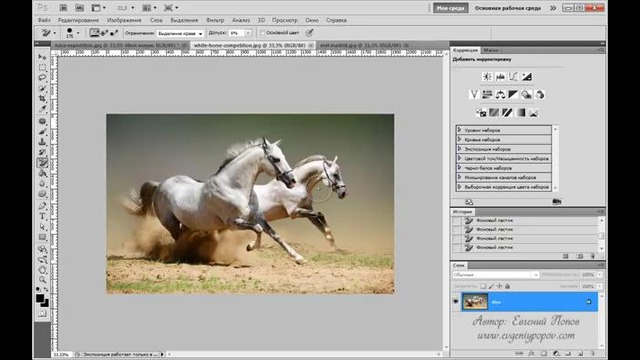Show more workspaces with double-arrow button
This screenshot has height=360, width=640.
(553, 8)
